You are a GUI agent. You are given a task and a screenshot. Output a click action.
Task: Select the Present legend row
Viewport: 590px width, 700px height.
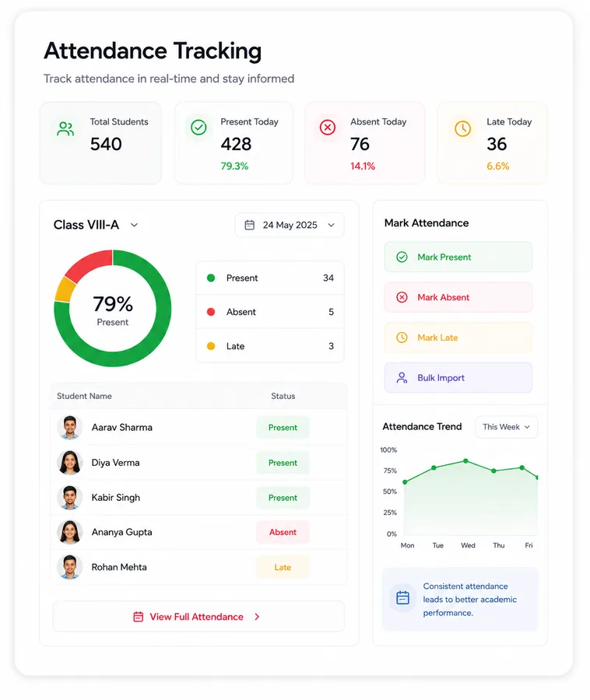[x=270, y=278]
